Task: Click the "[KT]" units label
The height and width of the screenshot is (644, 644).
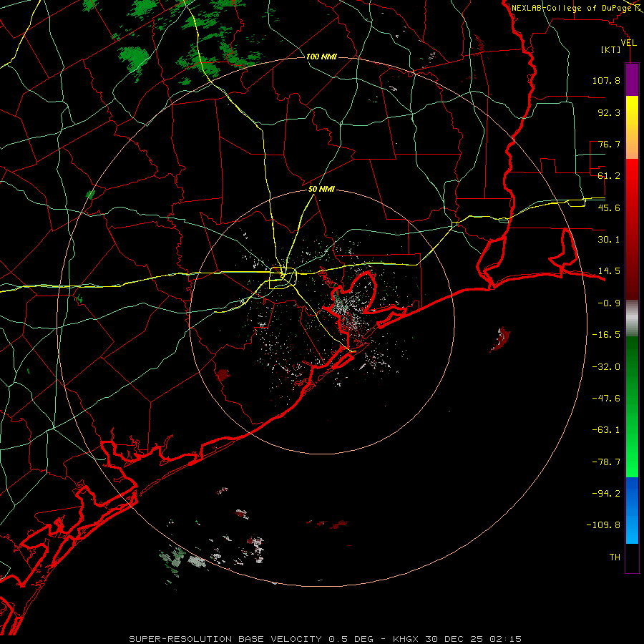Action: tap(611, 49)
